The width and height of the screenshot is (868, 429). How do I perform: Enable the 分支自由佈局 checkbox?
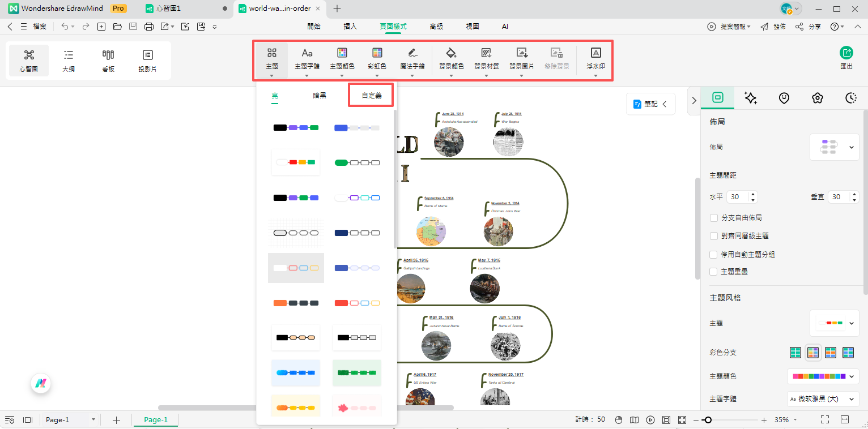click(x=714, y=218)
